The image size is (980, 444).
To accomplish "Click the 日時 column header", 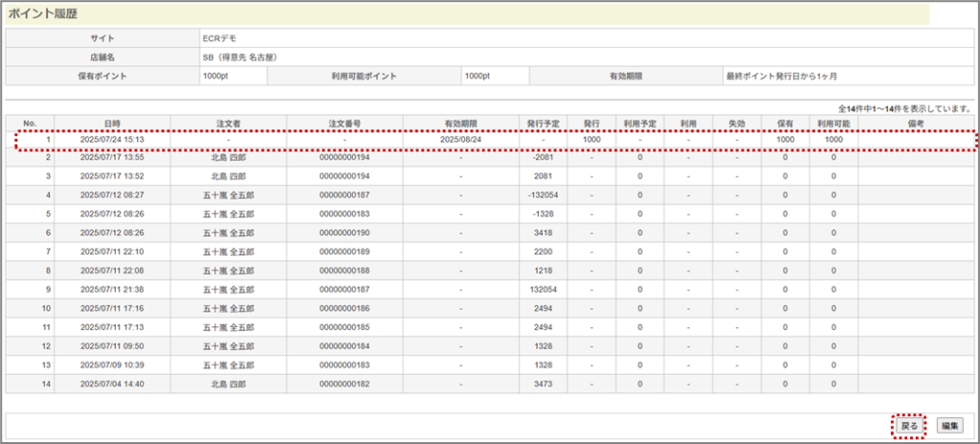I will pyautogui.click(x=112, y=122).
